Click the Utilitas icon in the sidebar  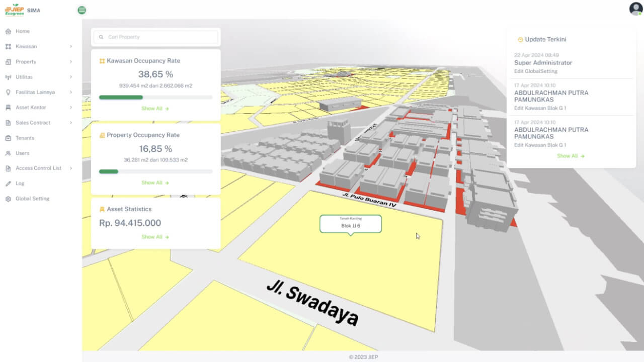click(9, 76)
